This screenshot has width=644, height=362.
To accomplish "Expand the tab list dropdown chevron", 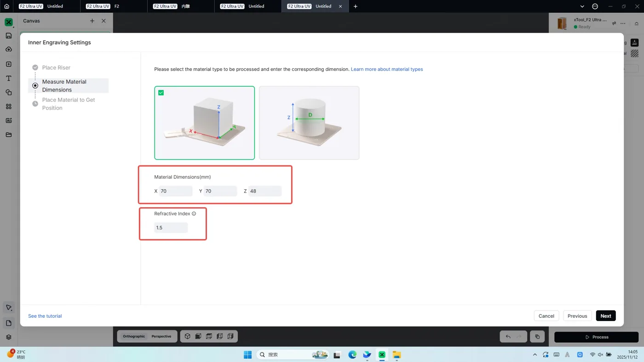I will click(582, 6).
